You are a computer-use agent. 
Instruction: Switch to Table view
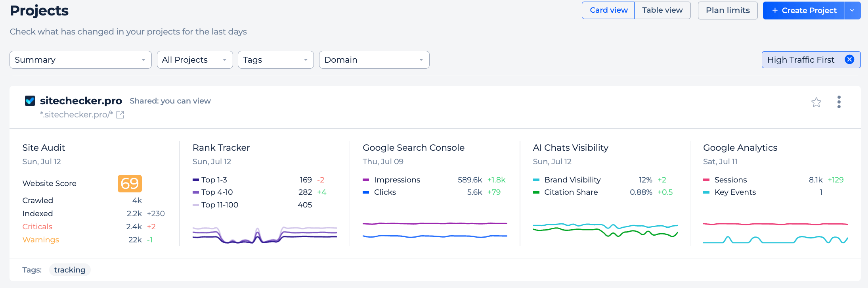tap(662, 10)
